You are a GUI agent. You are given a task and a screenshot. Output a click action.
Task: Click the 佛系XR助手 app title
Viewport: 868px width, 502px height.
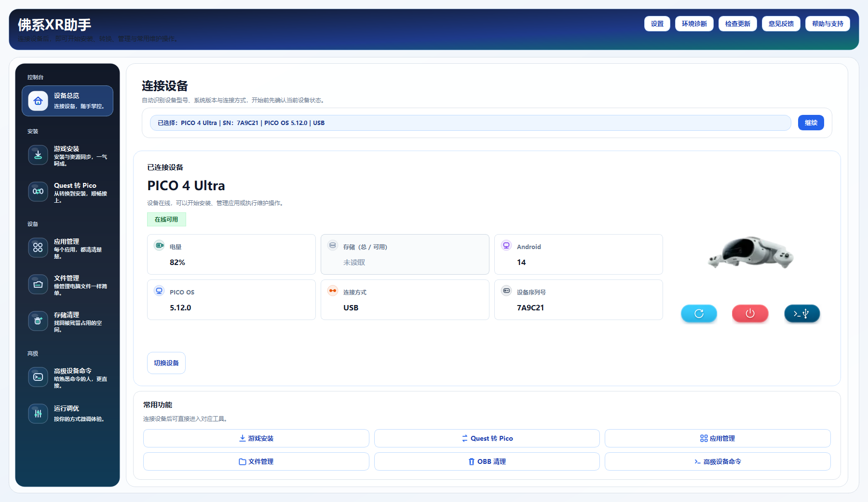[x=54, y=25]
